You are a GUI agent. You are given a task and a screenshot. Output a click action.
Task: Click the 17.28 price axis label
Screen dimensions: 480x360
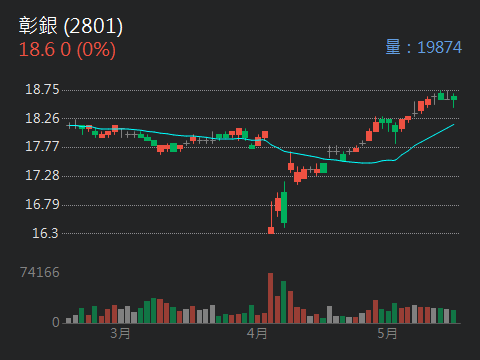point(42,175)
